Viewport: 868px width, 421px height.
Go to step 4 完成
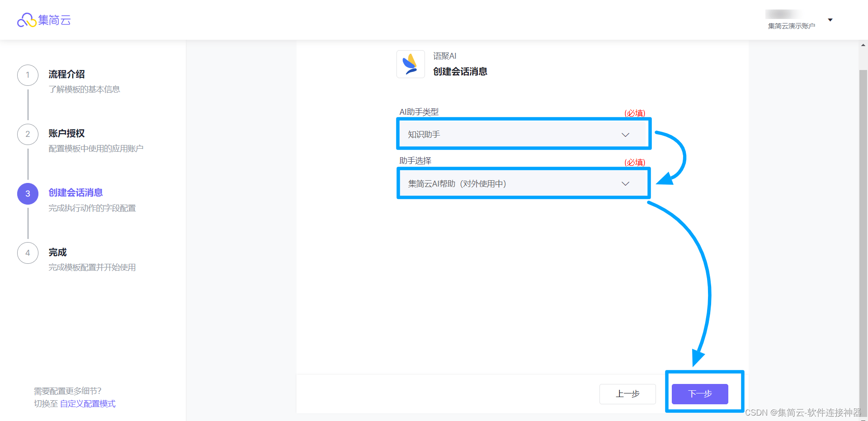(x=57, y=252)
